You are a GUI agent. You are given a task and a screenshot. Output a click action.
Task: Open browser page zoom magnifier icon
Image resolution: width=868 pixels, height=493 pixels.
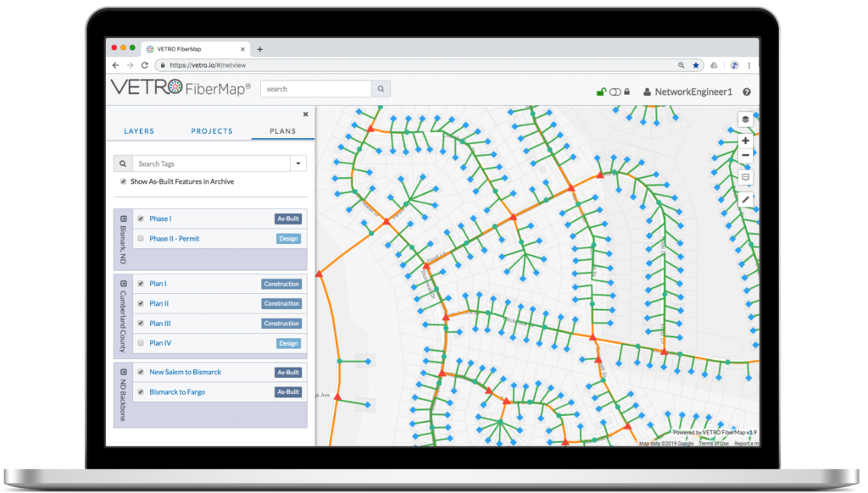[681, 65]
